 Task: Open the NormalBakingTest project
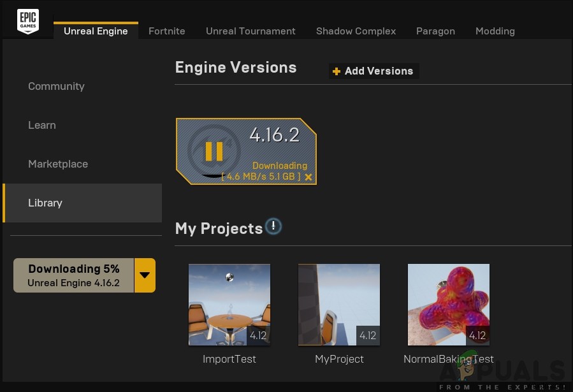tap(448, 304)
